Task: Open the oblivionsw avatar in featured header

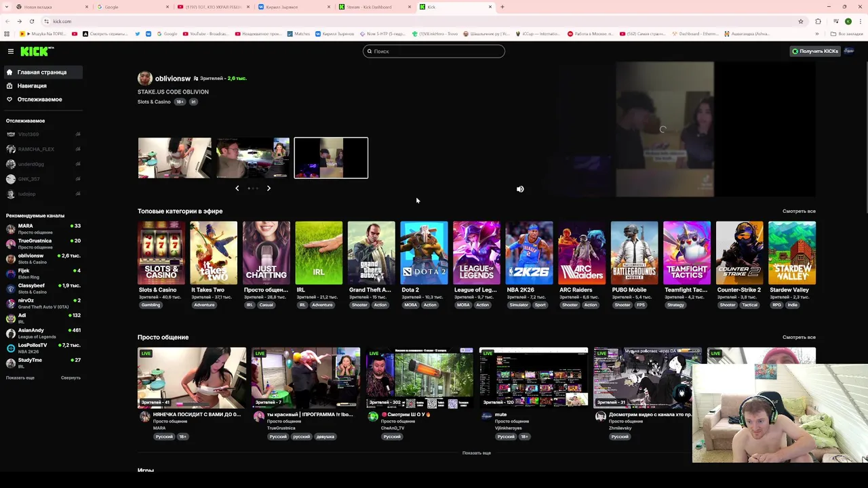Action: tap(145, 79)
